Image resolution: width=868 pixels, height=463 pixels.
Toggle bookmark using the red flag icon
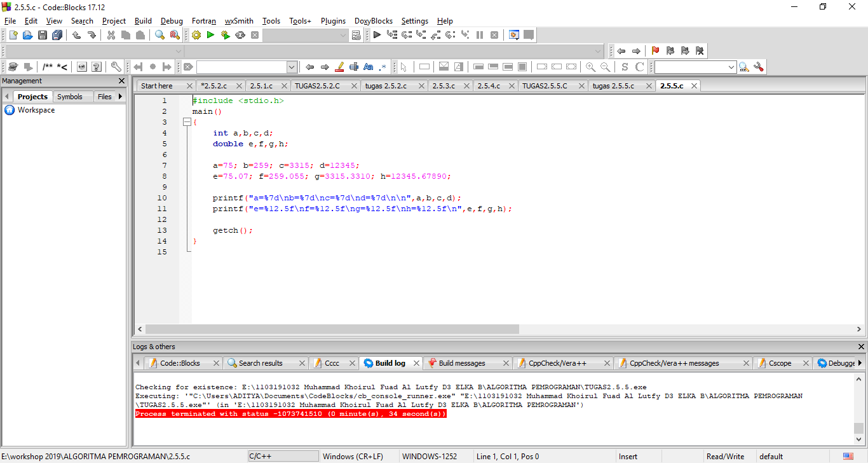click(x=655, y=51)
